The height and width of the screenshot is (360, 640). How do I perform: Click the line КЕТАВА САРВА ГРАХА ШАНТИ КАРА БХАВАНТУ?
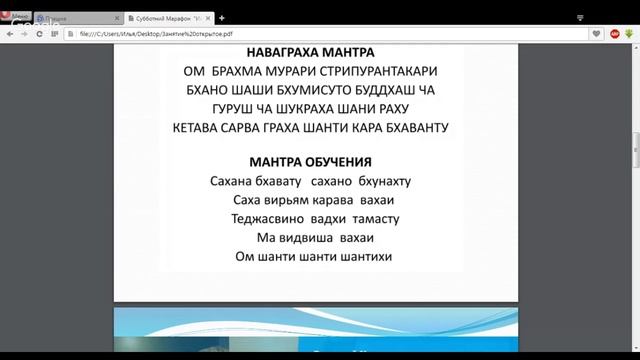tap(310, 128)
